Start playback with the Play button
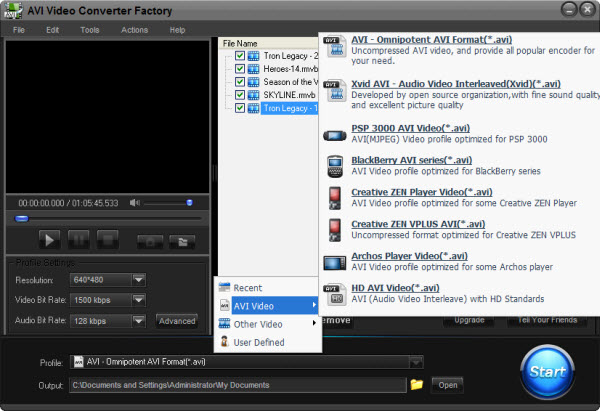Viewport: 600px width, 411px height. coord(49,240)
